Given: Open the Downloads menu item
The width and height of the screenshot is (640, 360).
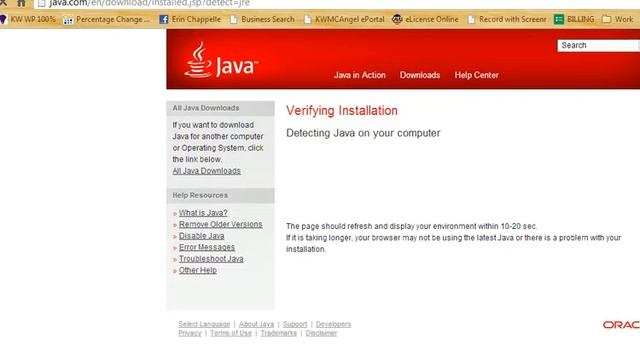Looking at the screenshot, I should click(420, 75).
